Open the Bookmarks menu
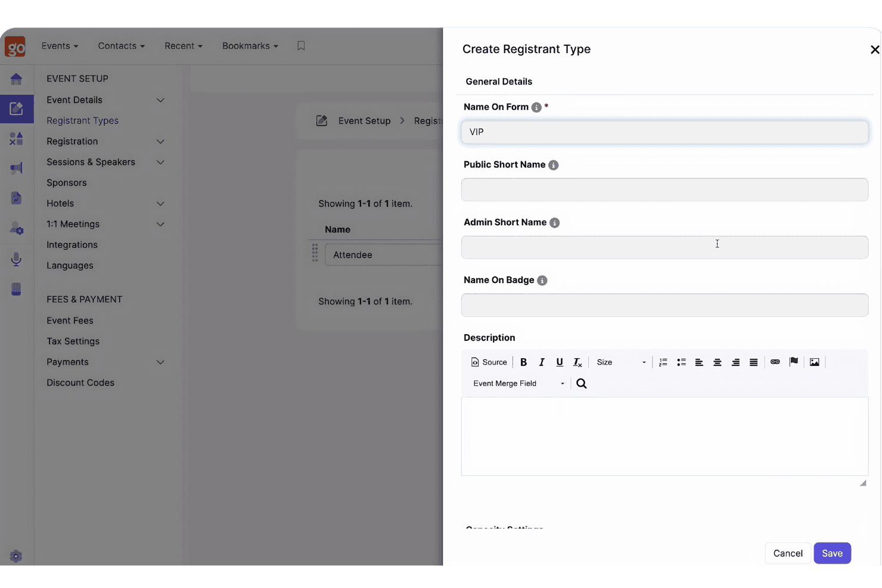Image resolution: width=882 pixels, height=588 pixels. click(250, 46)
